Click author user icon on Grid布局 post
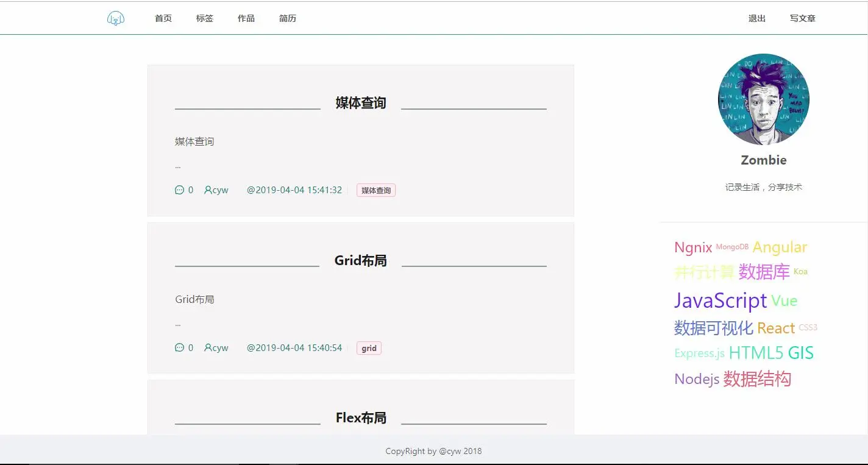 (x=208, y=348)
